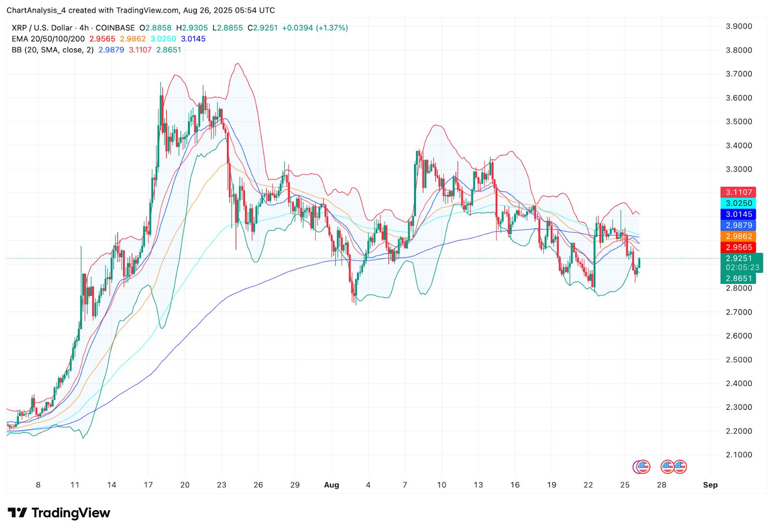Click the +1.37% change value in the legend
Viewport: 773px width, 532px height.
[x=332, y=28]
